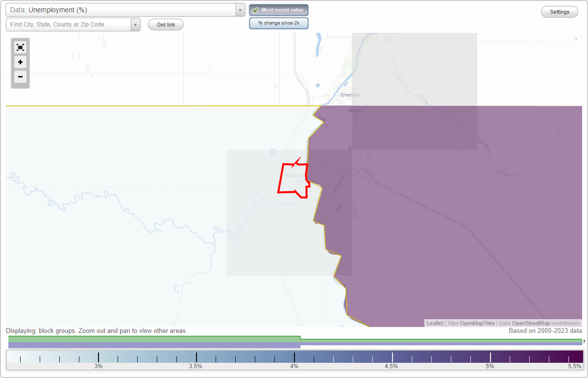This screenshot has height=378, width=588.
Task: Expand the city search dropdown arrow
Action: [135, 24]
